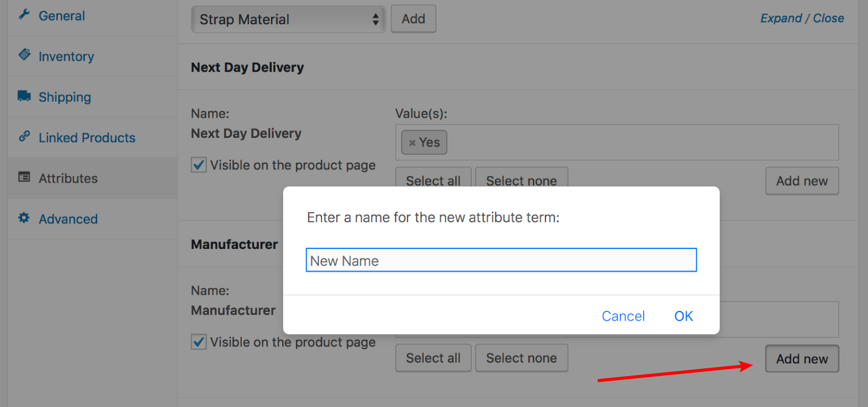Click the Shipping truck icon
Screen dimensions: 868x407
[24, 96]
